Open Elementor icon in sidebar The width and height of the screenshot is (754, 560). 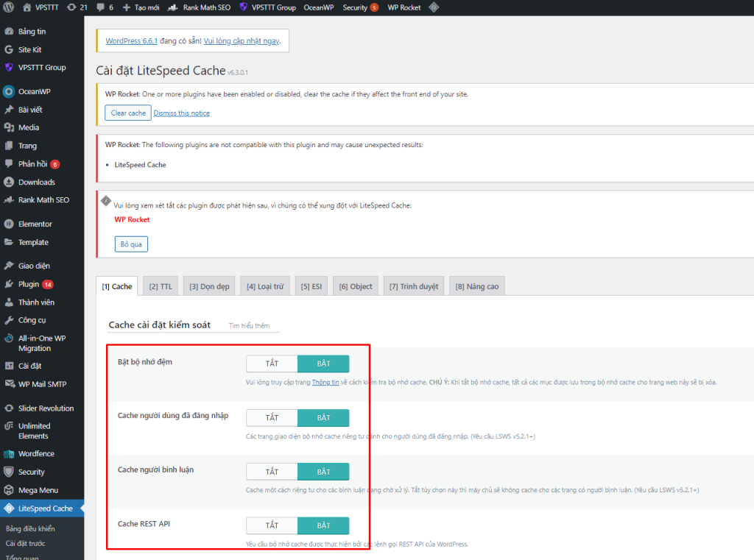pos(9,224)
